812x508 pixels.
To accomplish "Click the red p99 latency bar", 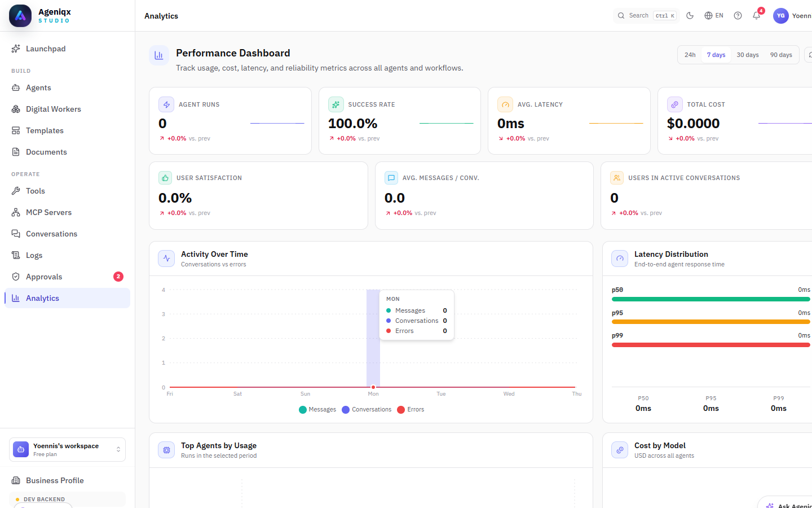I will pyautogui.click(x=711, y=345).
